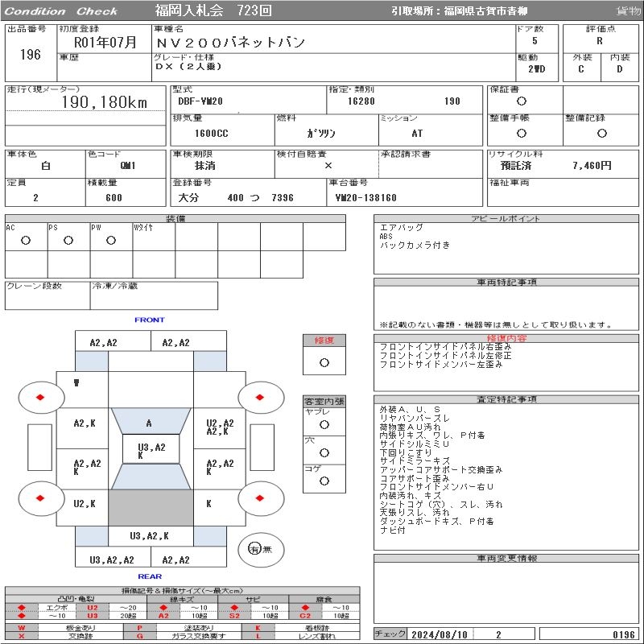Image resolution: width=644 pixels, height=644 pixels.
Task: Click the red G legend cell for ガラス交換要す
Action: 139,636
